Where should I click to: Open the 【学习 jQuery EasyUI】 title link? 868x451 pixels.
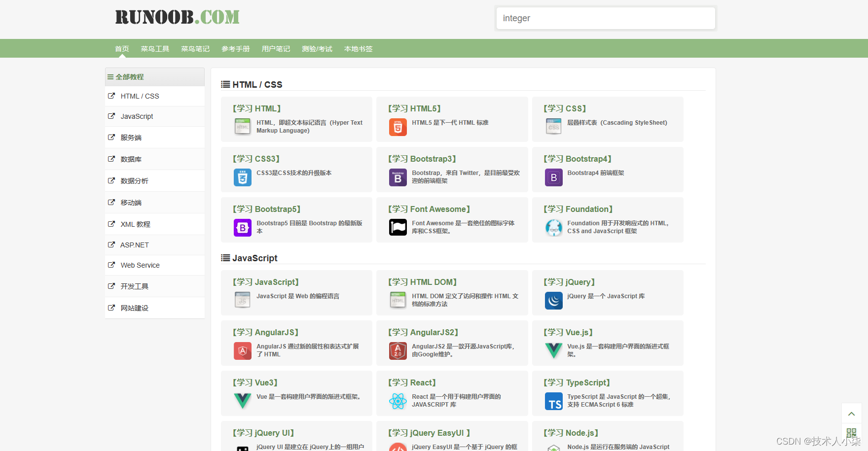tap(429, 433)
